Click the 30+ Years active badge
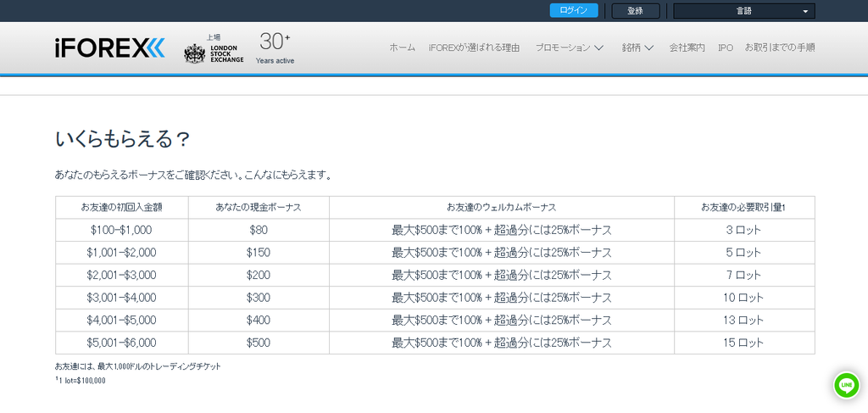 pos(275,48)
